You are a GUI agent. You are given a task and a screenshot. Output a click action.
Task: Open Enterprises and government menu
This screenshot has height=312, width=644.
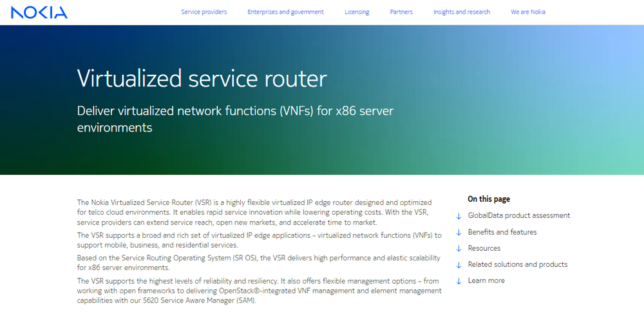[285, 12]
